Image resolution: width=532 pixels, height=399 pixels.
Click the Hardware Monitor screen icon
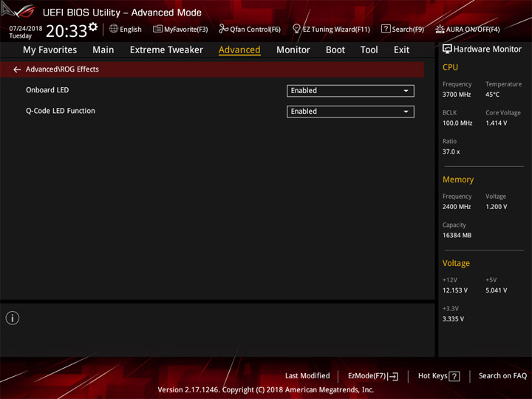pyautogui.click(x=447, y=50)
